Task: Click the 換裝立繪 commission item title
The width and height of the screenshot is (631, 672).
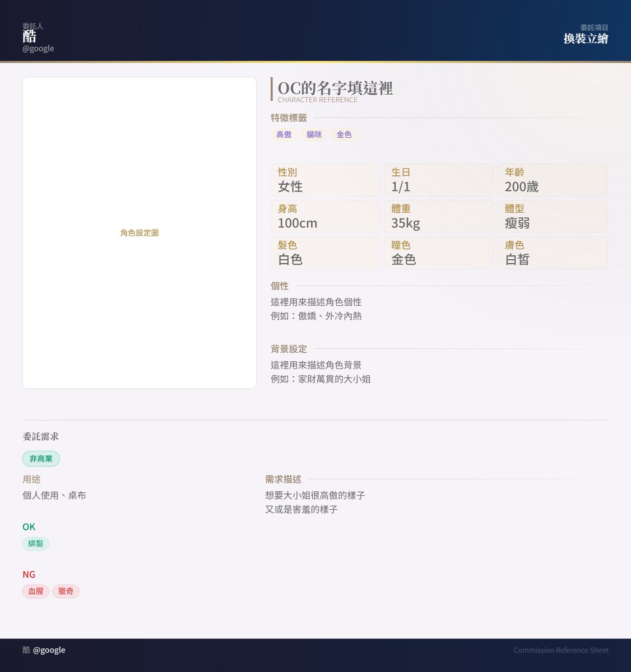Action: tap(586, 39)
